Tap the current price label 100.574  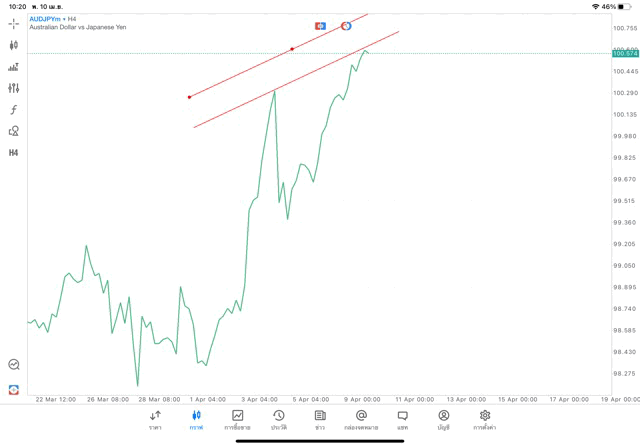tap(625, 53)
